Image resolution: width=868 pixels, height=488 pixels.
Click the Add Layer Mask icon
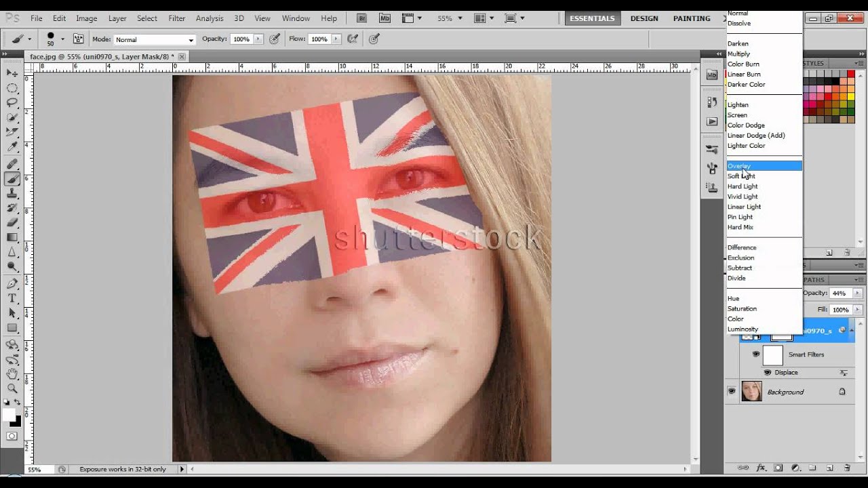tap(778, 468)
